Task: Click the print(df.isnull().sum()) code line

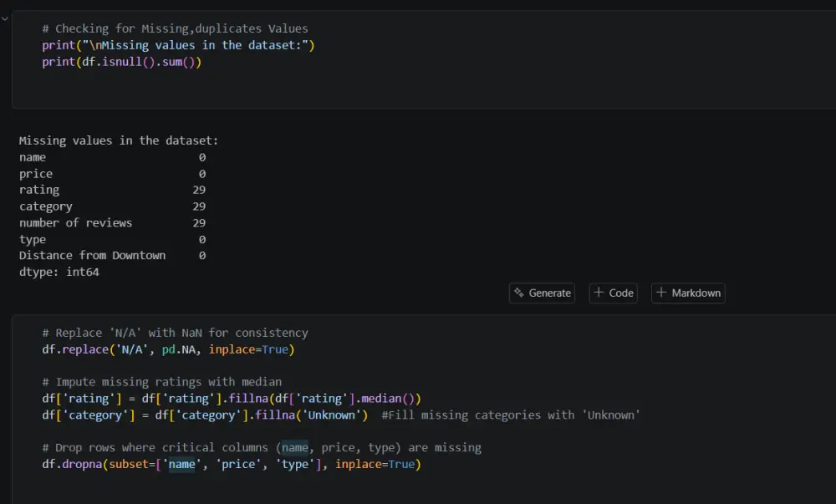Action: coord(122,62)
